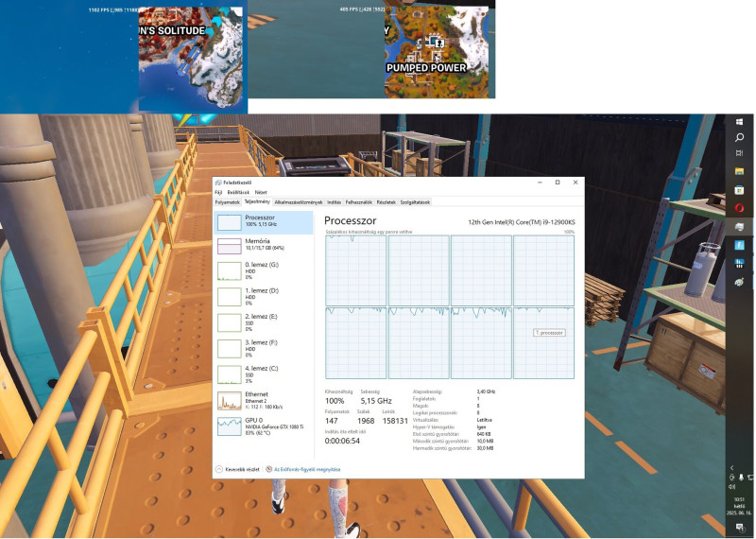Open Microsoft Store from the taskbar
Image resolution: width=756 pixels, height=539 pixels.
739,190
